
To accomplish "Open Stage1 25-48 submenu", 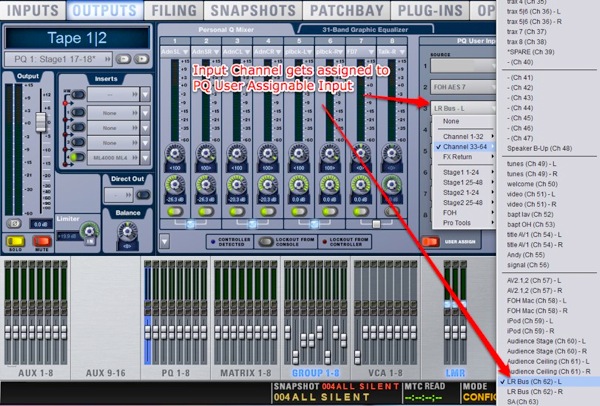I will [464, 183].
